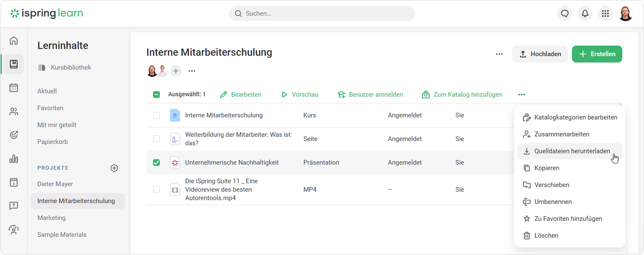The image size is (644, 255).
Task: Open the more options dots beside collaborator avatars
Action: coord(192,71)
